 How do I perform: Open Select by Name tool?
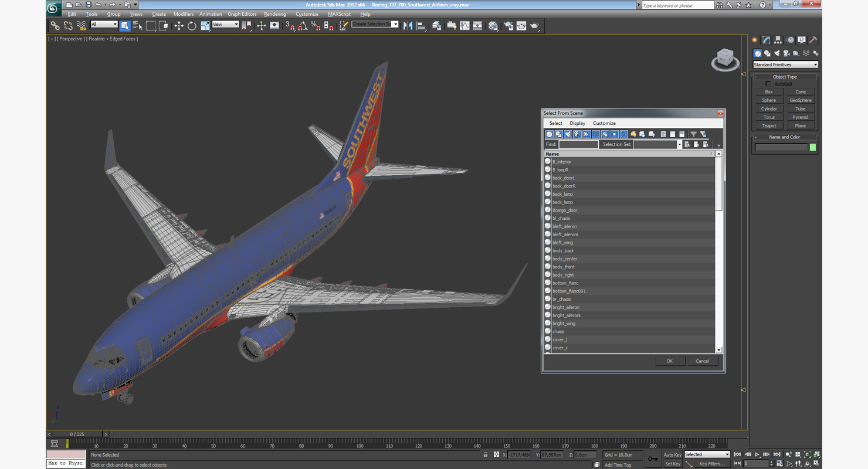point(138,26)
